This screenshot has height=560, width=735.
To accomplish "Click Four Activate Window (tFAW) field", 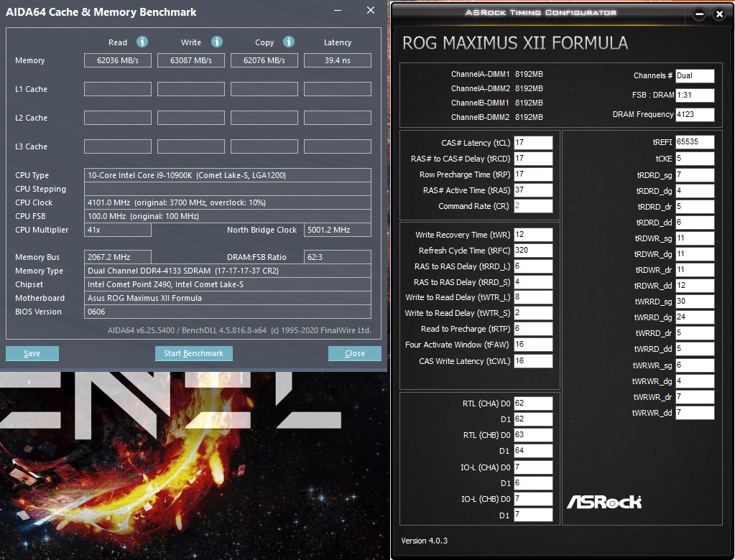I will (x=533, y=345).
